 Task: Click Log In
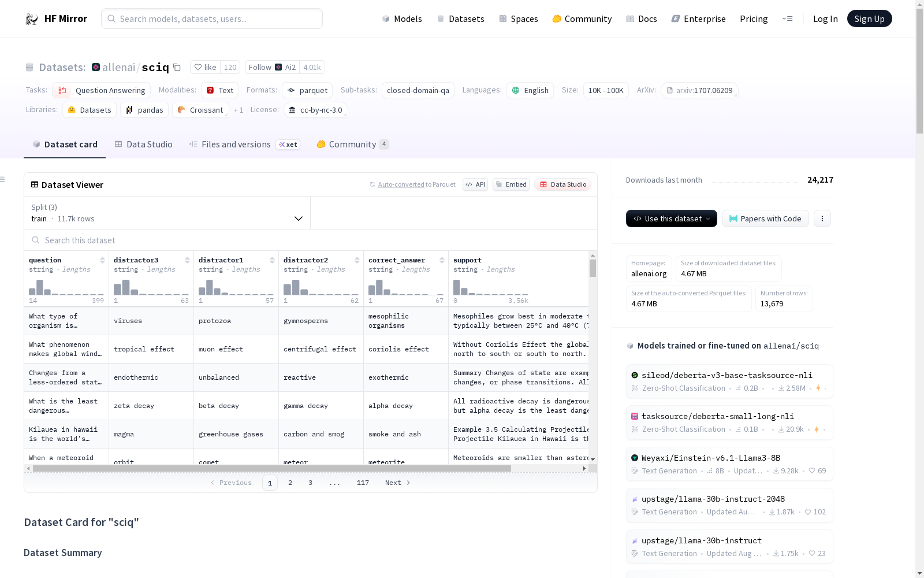pos(825,19)
